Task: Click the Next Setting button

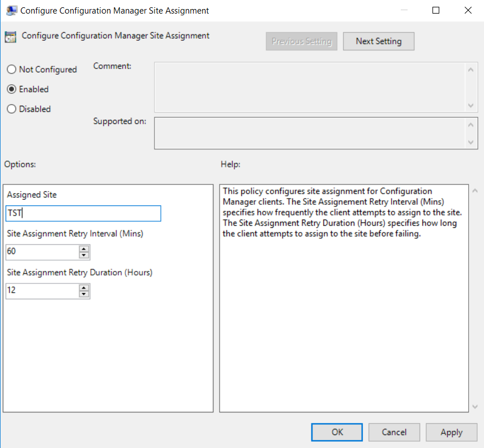Action: pos(378,41)
